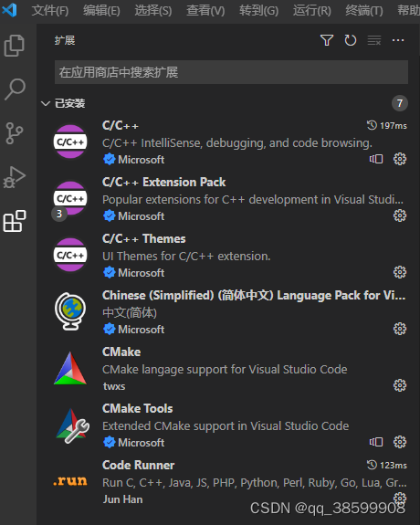Click the VS Code logo icon
Image resolution: width=420 pixels, height=525 pixels.
tap(9, 10)
